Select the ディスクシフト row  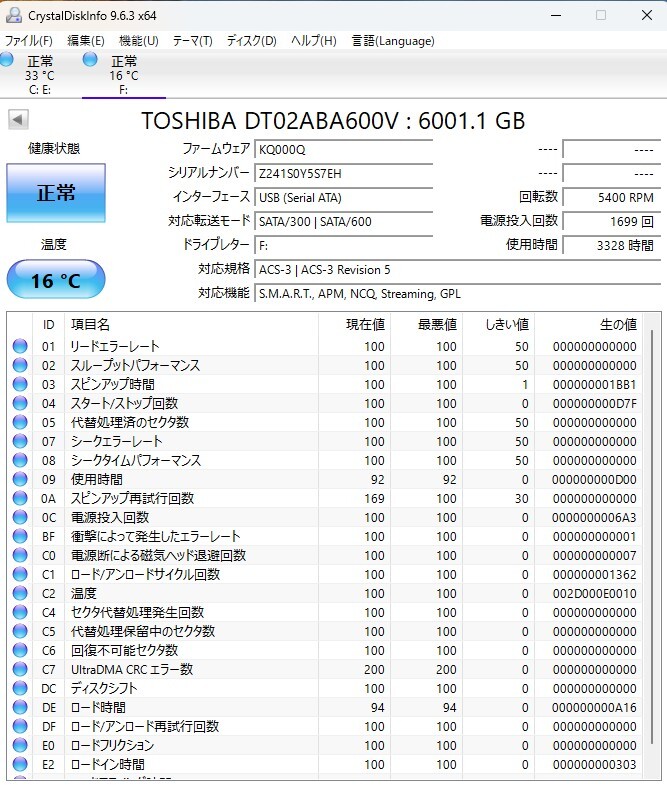(325, 689)
